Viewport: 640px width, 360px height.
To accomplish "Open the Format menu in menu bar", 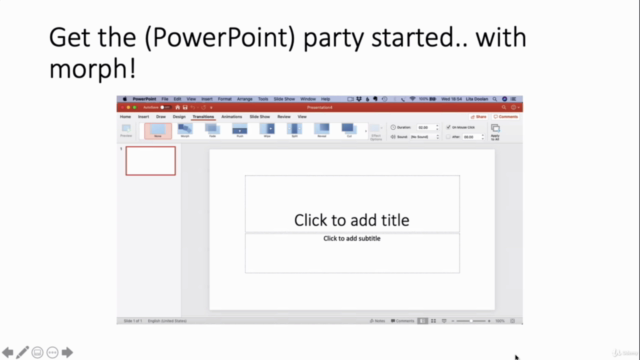I will tap(224, 99).
